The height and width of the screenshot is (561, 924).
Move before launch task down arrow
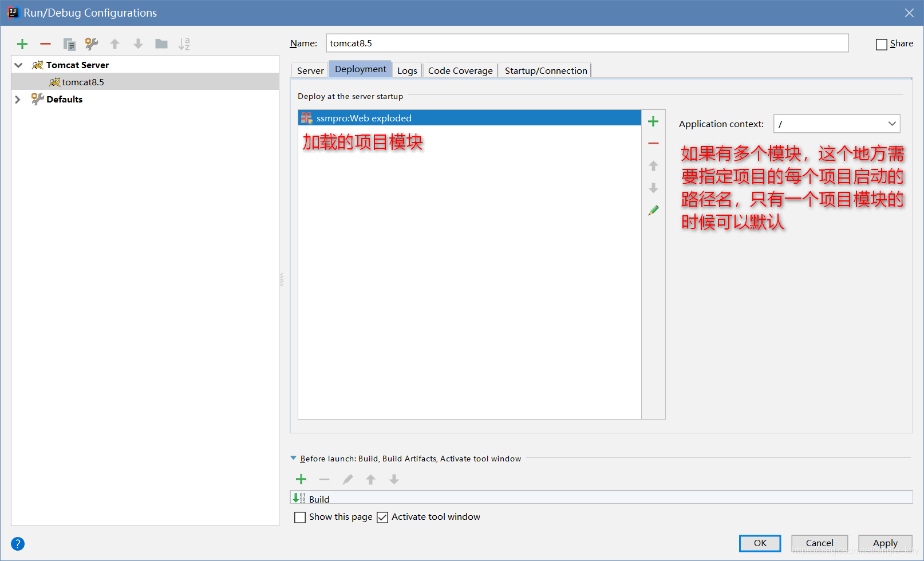[394, 479]
